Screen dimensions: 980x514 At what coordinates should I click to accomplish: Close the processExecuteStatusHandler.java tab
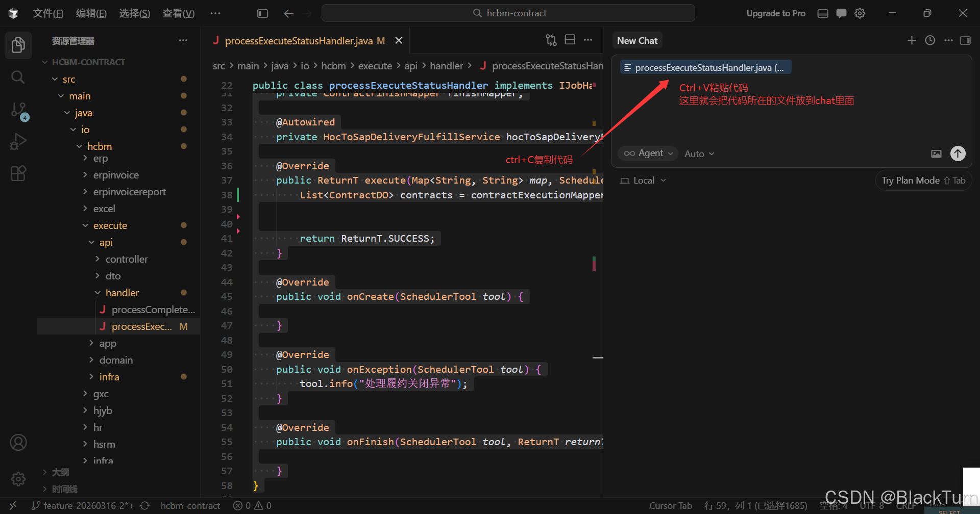(399, 40)
